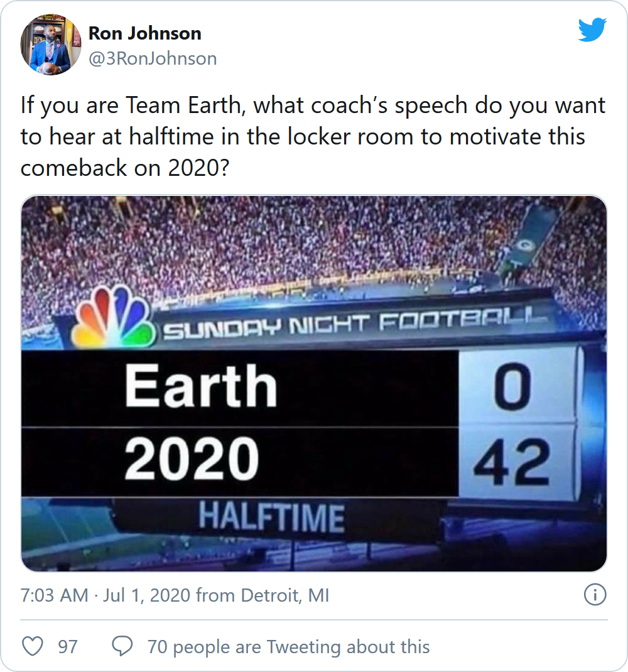View 70 people are Tweeting about this
Screen dimensions: 628x672
point(288,646)
